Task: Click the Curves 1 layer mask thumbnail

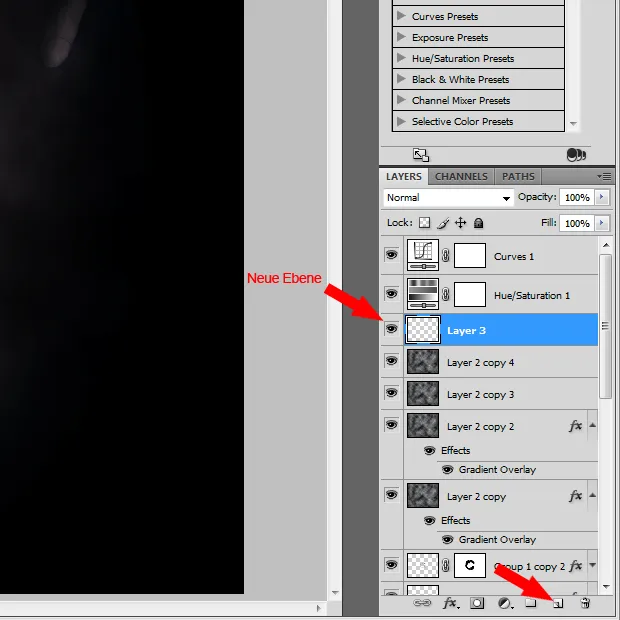Action: click(469, 256)
